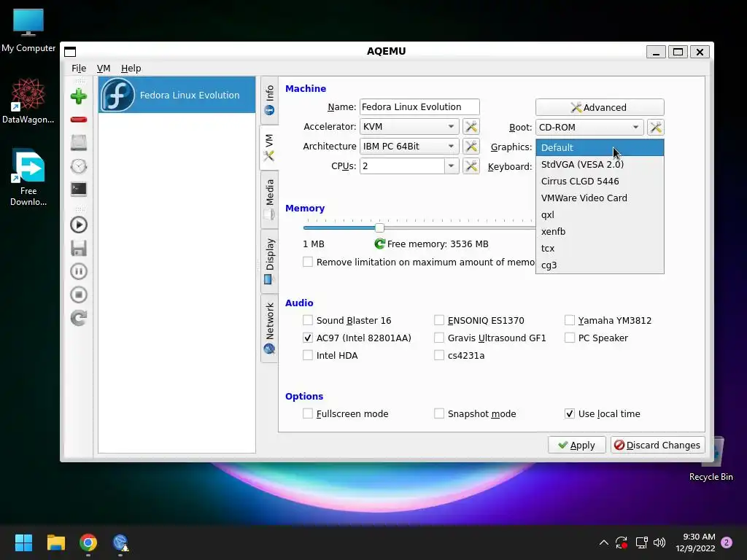Open the File menu
This screenshot has height=560, width=747.
click(x=79, y=68)
